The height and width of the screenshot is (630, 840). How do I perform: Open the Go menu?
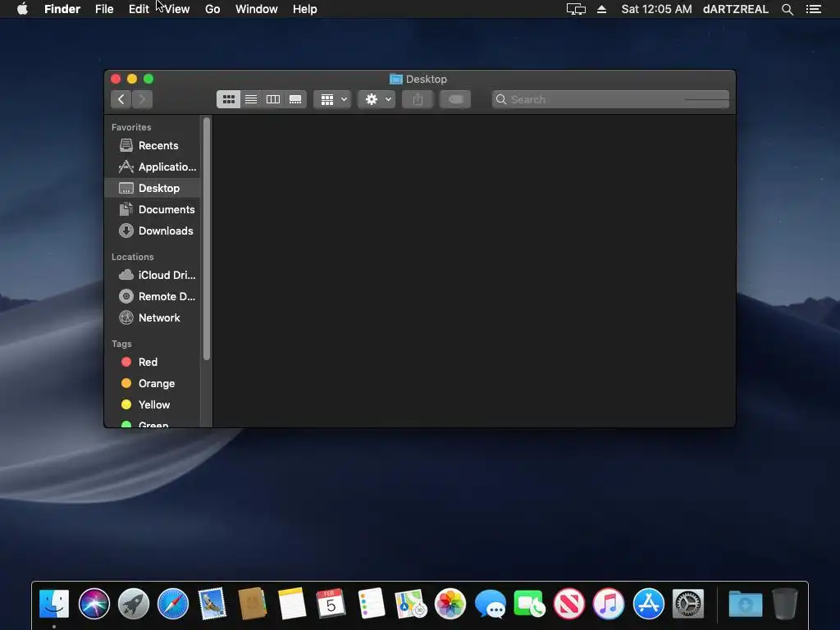coord(212,9)
